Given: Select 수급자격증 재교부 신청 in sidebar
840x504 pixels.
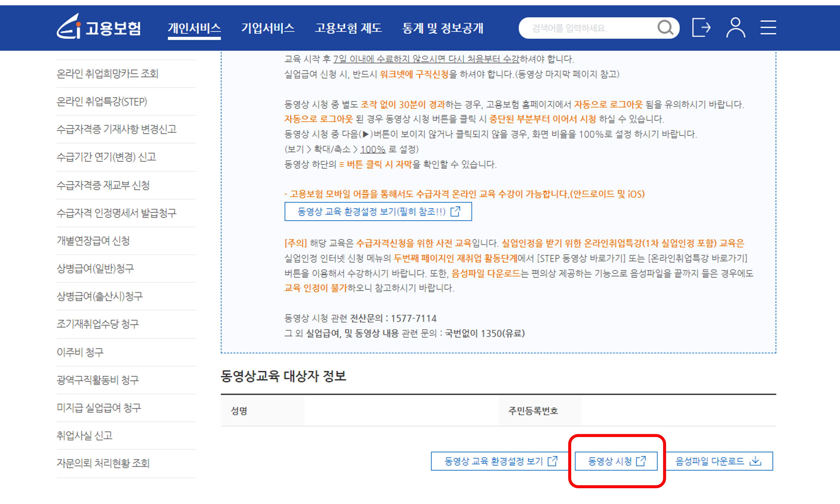Looking at the screenshot, I should [103, 185].
